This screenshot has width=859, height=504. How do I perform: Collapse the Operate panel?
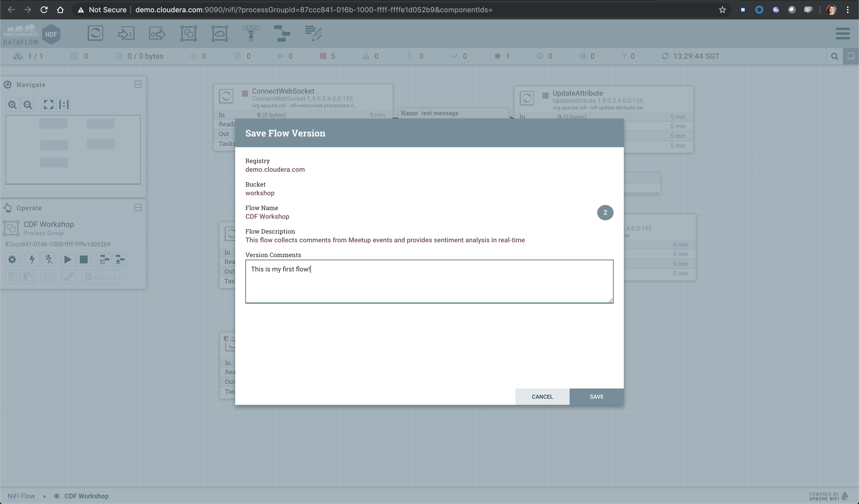click(138, 208)
